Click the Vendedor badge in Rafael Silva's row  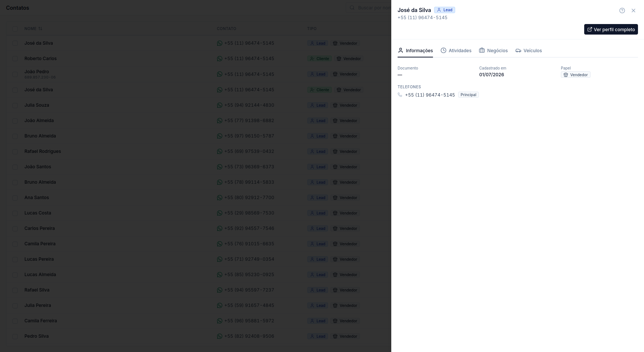(345, 290)
